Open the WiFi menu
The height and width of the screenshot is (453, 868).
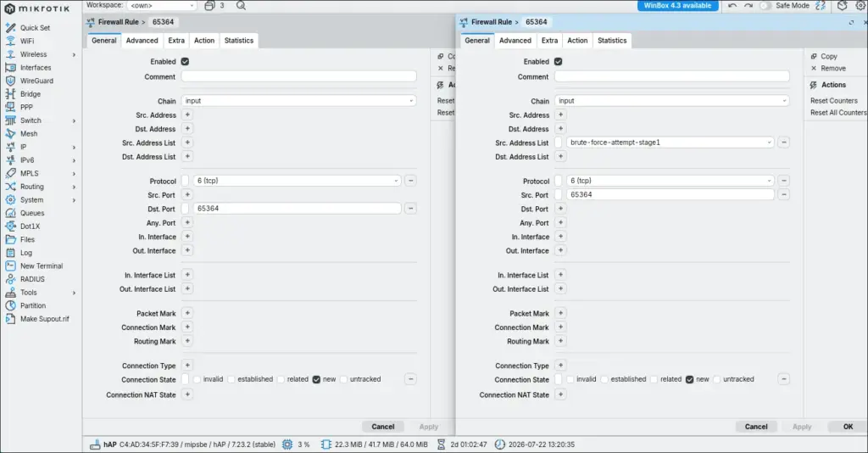pos(26,41)
